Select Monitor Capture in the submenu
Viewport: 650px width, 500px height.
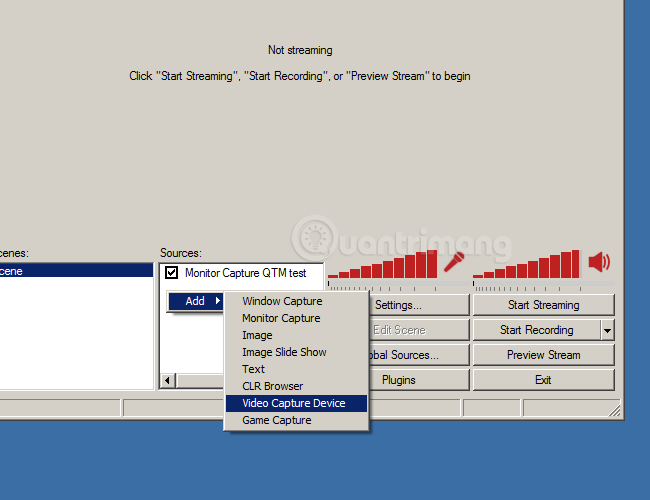(281, 318)
